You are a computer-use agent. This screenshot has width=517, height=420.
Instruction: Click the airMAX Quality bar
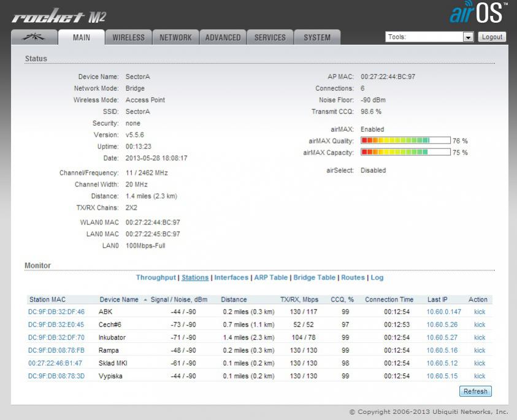405,140
